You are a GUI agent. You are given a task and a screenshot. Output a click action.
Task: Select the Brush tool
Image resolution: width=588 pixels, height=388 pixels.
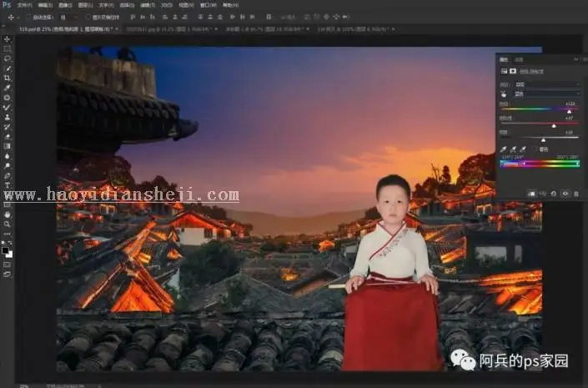tap(8, 108)
